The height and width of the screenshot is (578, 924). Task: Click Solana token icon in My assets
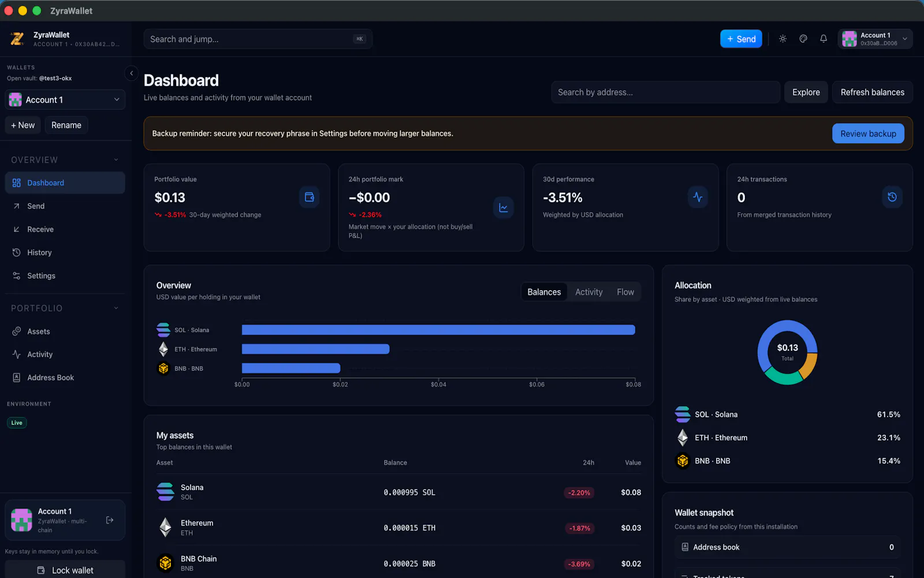point(165,492)
